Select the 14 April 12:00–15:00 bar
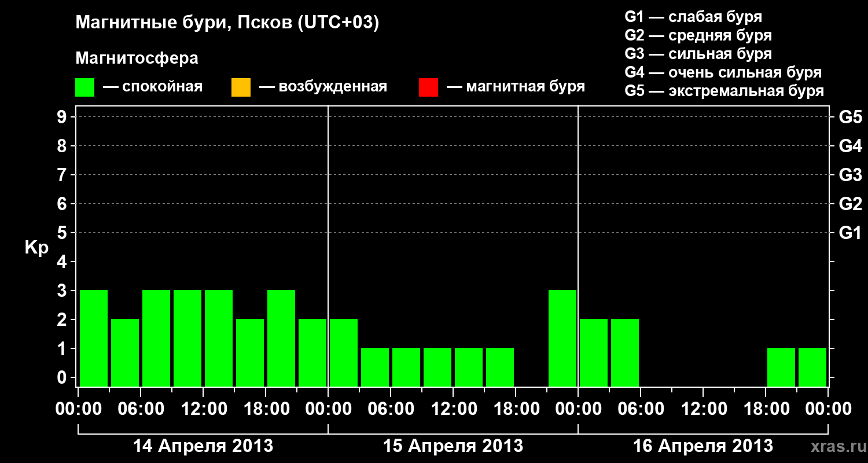This screenshot has width=868, height=463. [x=219, y=338]
